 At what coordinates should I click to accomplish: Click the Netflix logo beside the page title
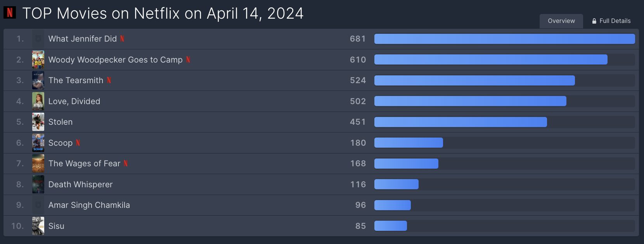10,13
